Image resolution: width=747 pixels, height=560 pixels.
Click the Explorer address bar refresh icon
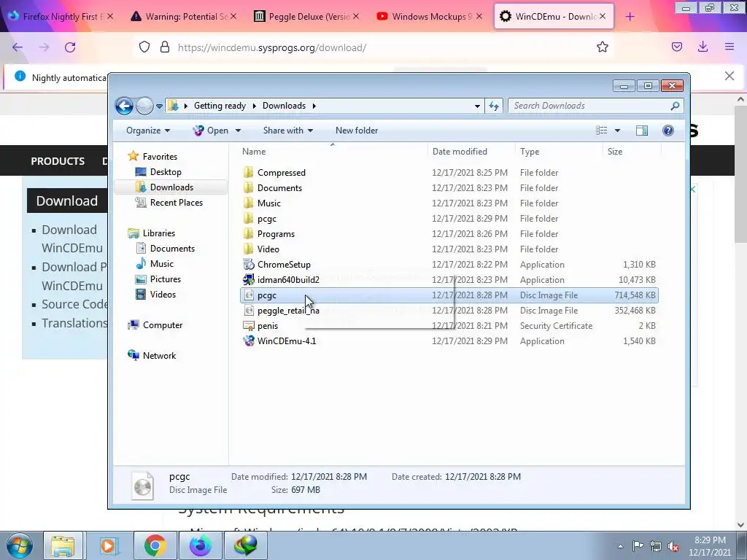pyautogui.click(x=494, y=106)
